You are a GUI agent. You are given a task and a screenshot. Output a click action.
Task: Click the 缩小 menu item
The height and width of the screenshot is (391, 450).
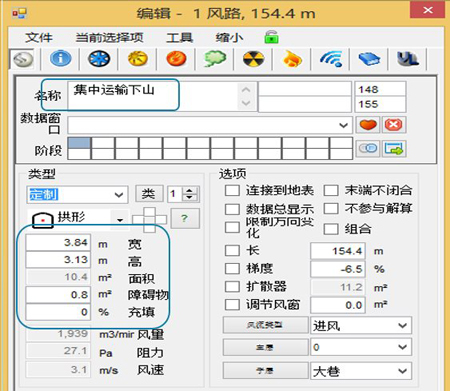click(229, 37)
